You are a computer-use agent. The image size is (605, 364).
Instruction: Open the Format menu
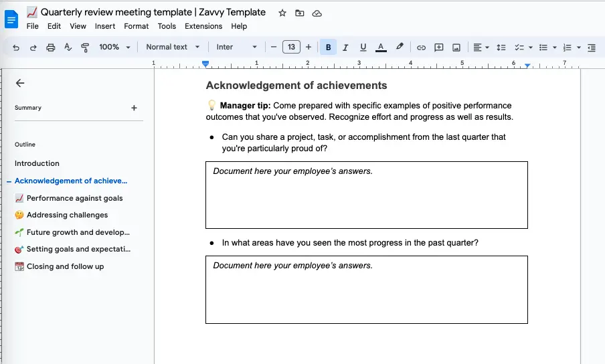click(x=137, y=26)
